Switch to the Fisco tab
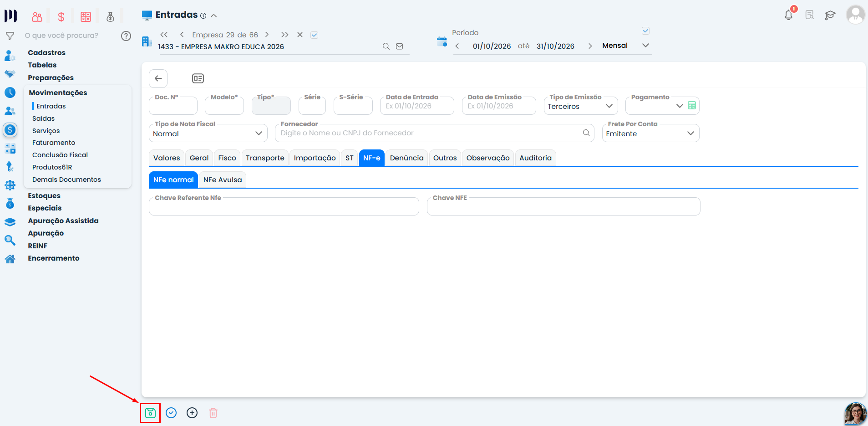Image resolution: width=868 pixels, height=426 pixels. tap(227, 158)
